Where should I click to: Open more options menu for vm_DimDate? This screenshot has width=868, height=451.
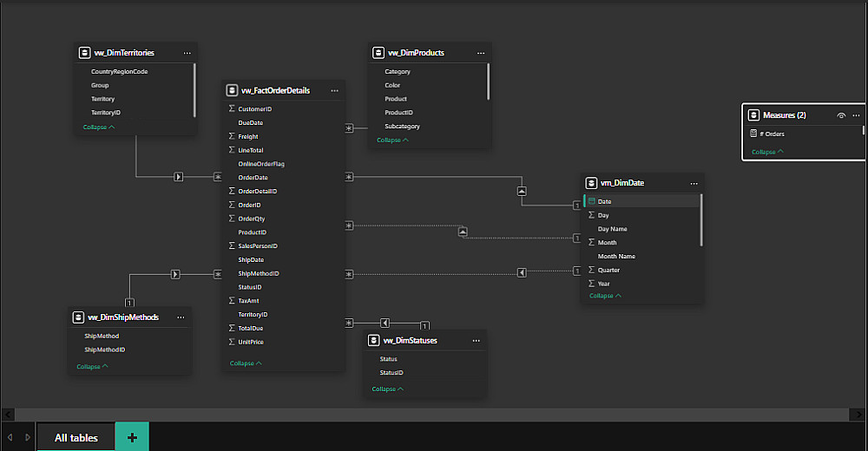[x=694, y=183]
